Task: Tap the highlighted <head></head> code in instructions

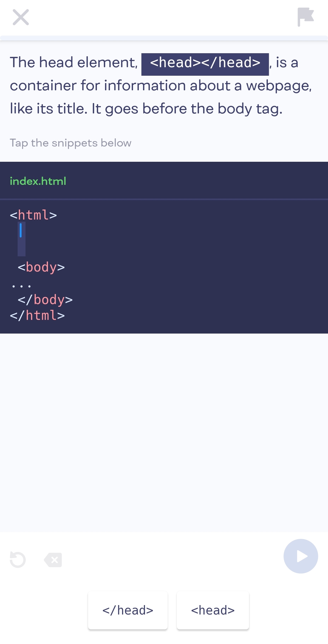Action: 205,63
